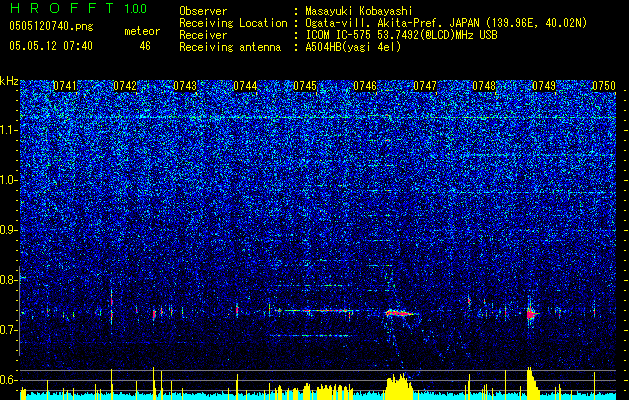This screenshot has width=629, height=400.
Task: Click the strong red meteor echo after 0746
Action: coord(401,313)
